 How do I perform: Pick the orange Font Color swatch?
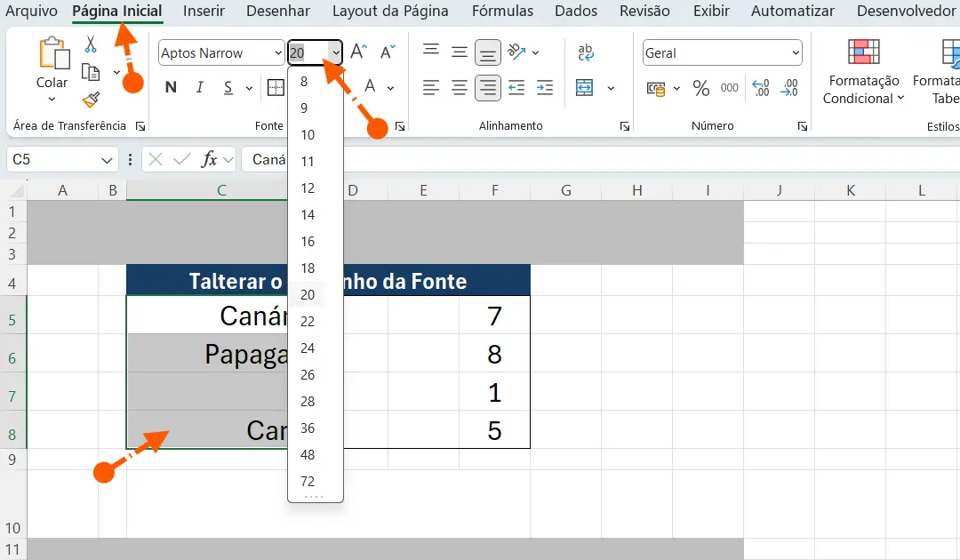click(370, 87)
